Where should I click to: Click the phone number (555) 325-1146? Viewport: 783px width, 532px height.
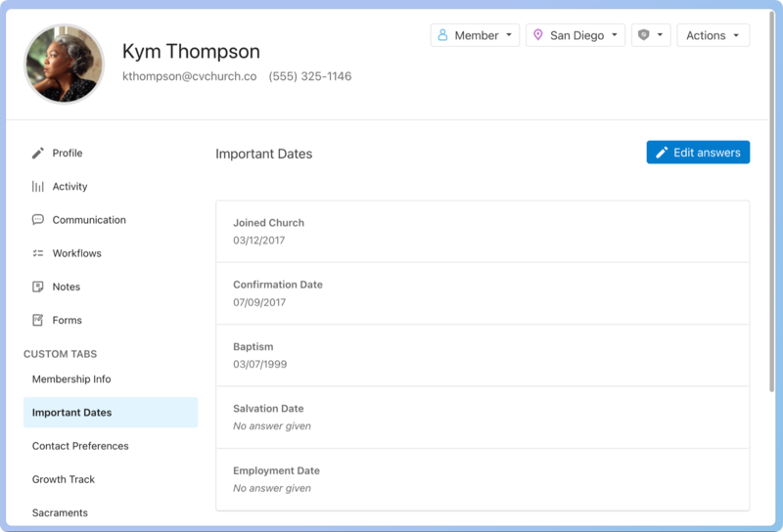pyautogui.click(x=310, y=76)
